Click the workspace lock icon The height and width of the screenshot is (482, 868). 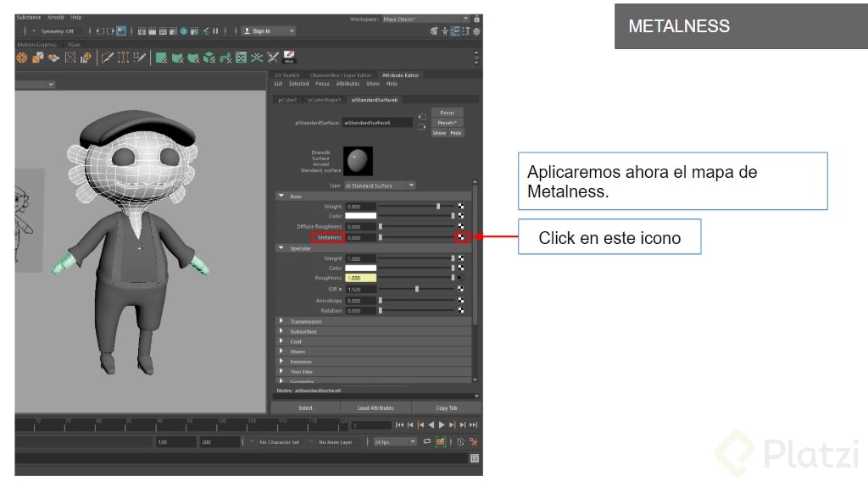click(x=476, y=19)
